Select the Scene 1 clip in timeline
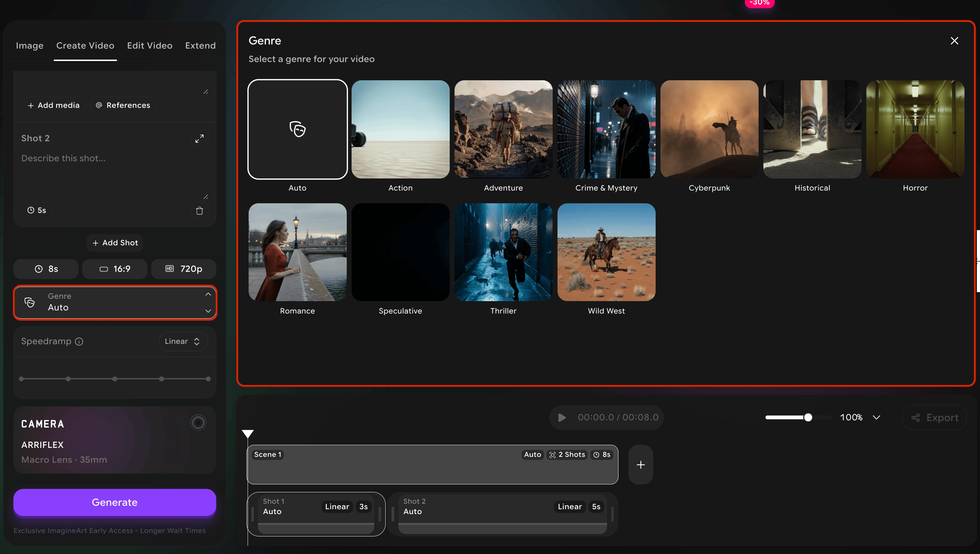 pyautogui.click(x=432, y=465)
